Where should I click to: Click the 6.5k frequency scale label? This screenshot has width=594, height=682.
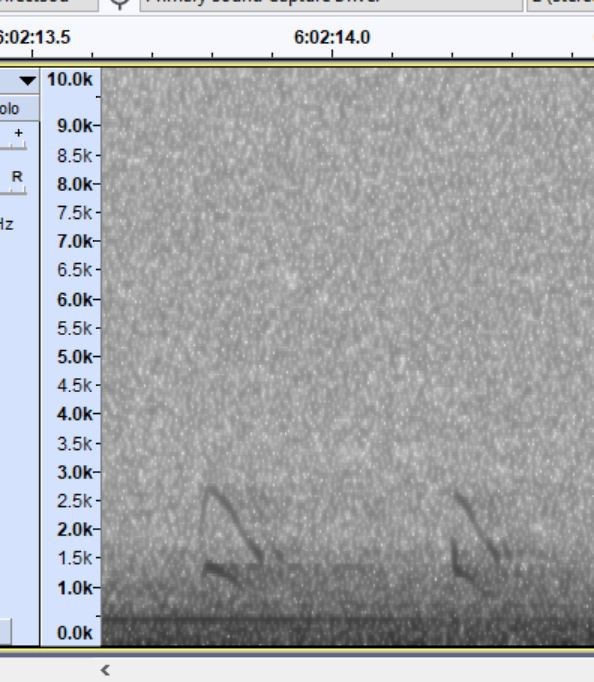75,270
